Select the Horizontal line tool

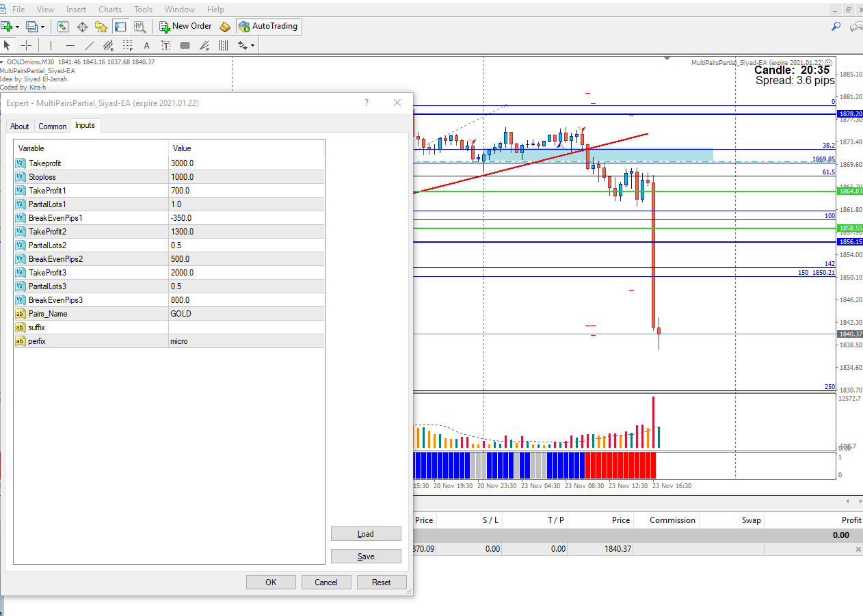(70, 45)
